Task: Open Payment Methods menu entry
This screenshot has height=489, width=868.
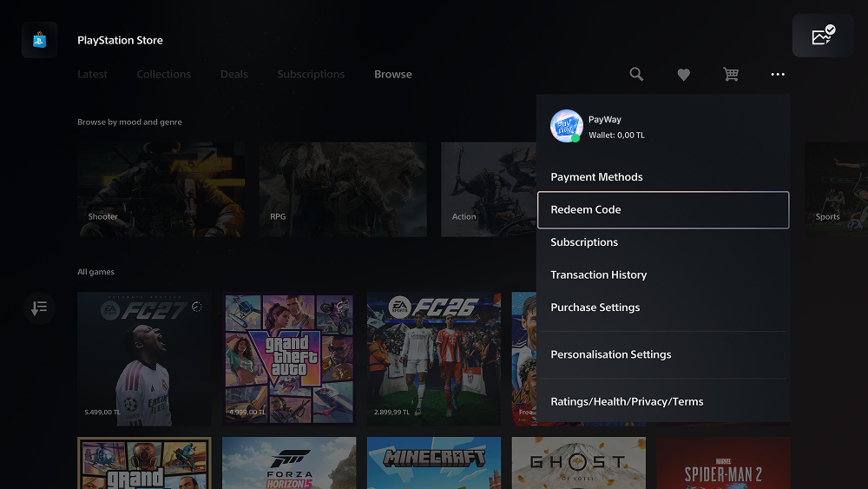Action: tap(663, 177)
